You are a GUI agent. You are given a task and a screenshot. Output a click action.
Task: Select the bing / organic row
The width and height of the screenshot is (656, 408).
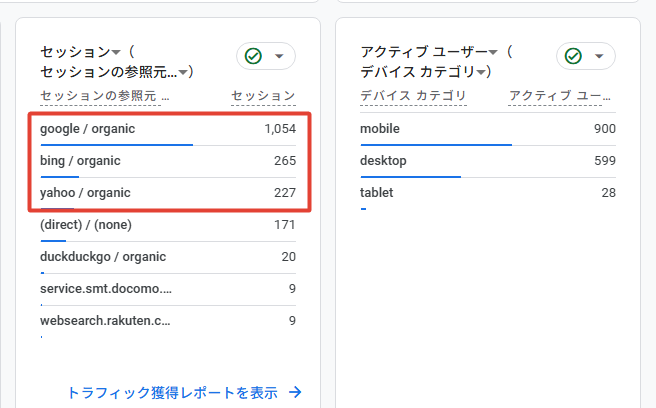[168, 162]
